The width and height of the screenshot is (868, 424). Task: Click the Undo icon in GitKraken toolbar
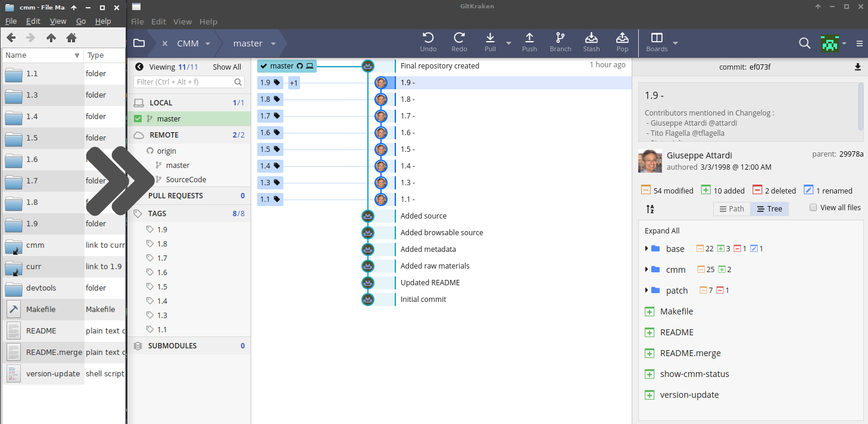click(x=428, y=38)
